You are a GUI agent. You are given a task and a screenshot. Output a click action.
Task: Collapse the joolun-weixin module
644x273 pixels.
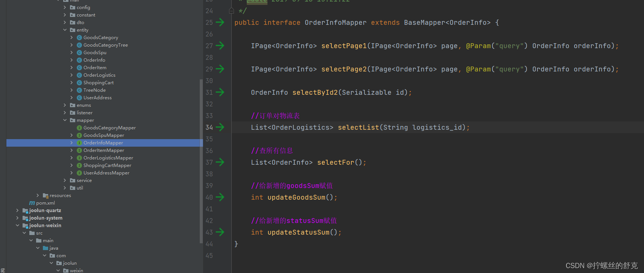click(17, 226)
